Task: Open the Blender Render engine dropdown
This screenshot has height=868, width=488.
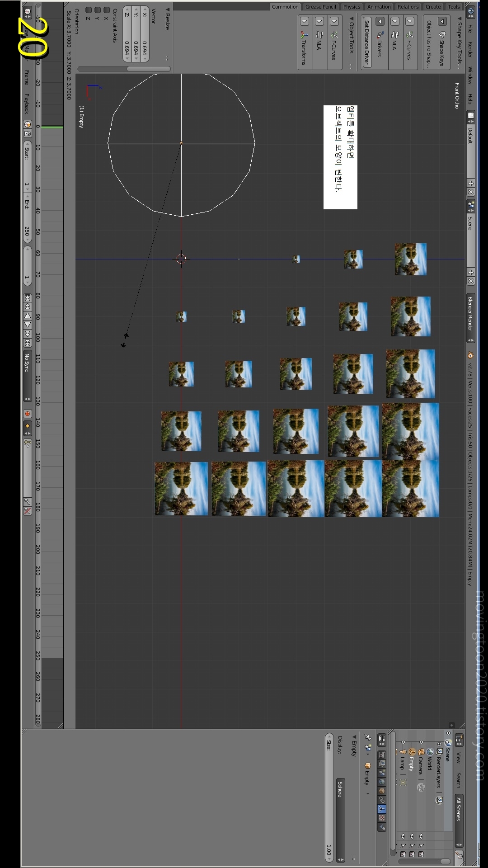Action: 470,318
